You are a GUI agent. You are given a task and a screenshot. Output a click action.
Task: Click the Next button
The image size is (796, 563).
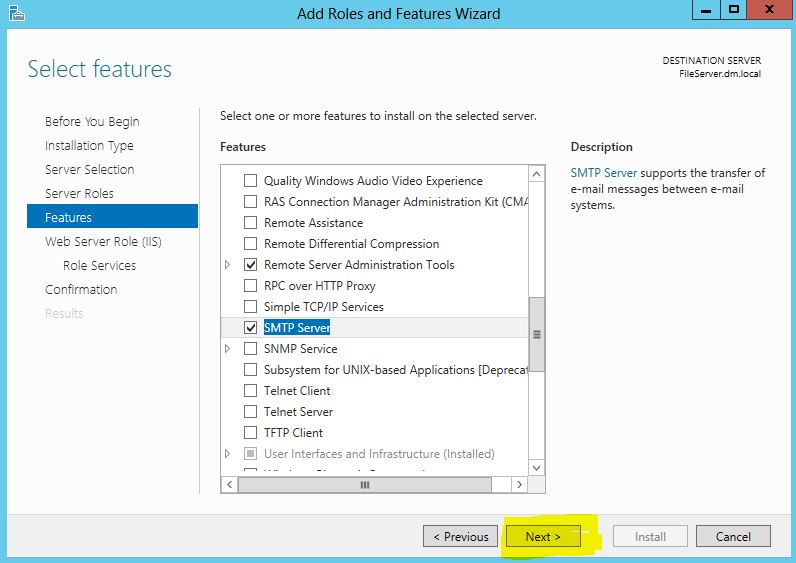tap(542, 536)
